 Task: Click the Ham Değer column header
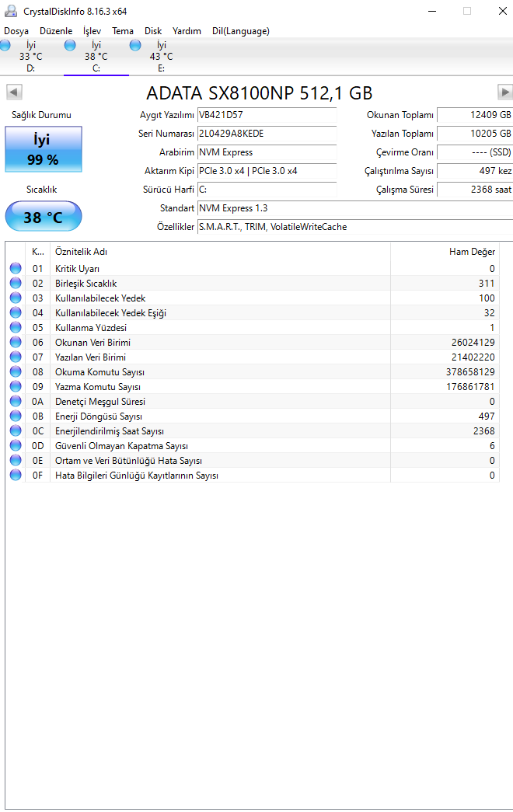(445, 252)
